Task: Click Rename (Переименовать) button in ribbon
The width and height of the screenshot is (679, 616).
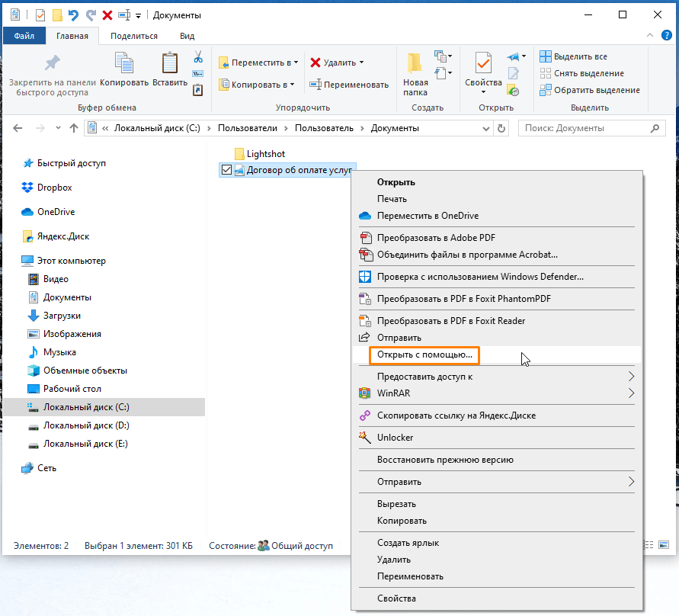Action: click(349, 85)
